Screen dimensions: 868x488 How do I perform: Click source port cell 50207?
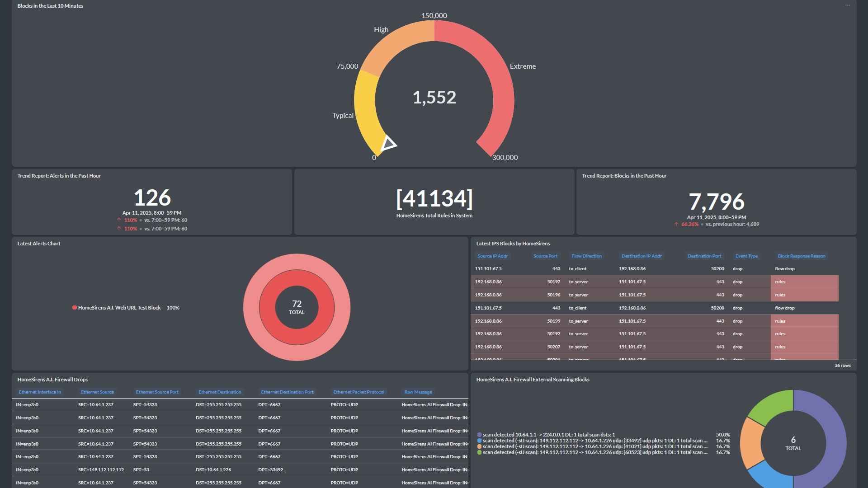click(553, 347)
